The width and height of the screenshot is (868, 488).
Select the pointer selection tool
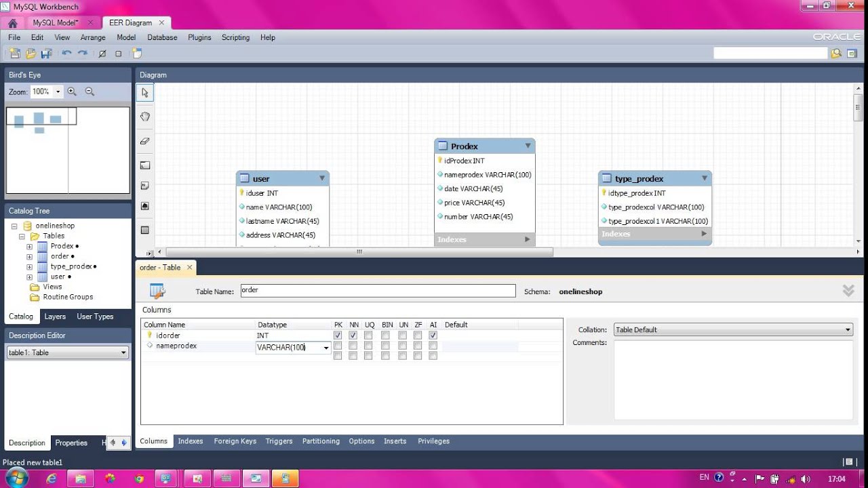(x=145, y=93)
